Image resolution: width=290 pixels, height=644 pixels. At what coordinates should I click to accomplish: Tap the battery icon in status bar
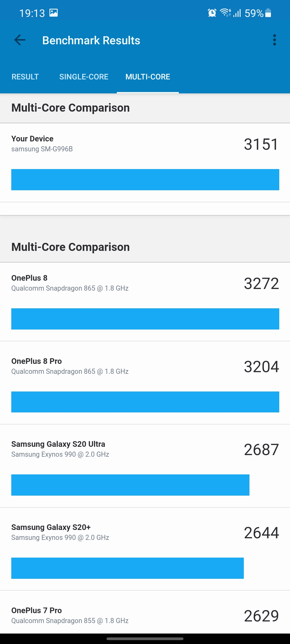point(268,13)
